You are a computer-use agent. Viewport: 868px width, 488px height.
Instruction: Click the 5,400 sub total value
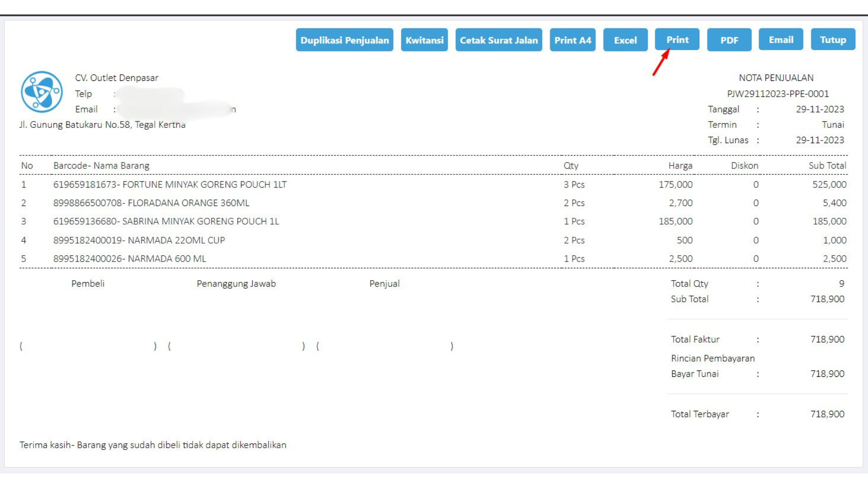point(835,203)
